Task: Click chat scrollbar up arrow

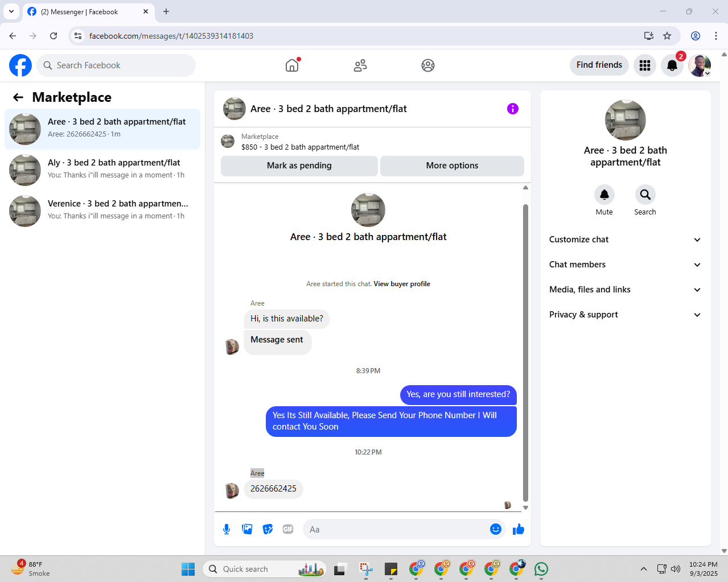Action: coord(525,188)
